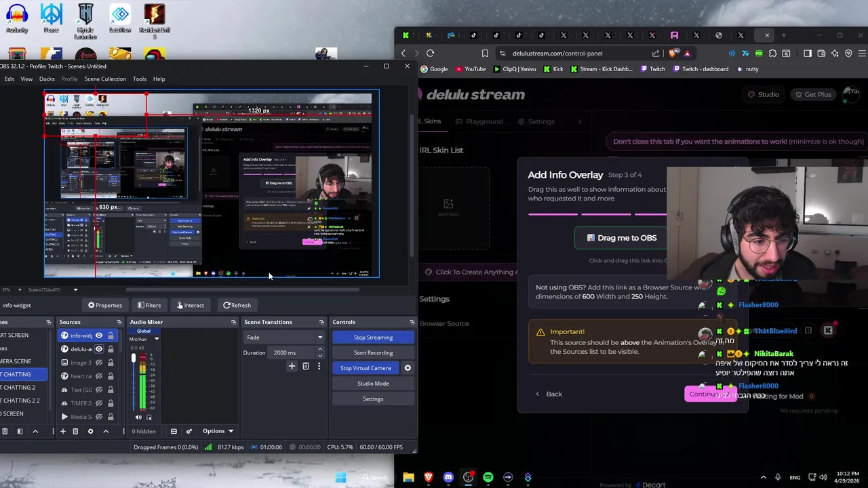Remove selected source with Sources trash icon
868x488 pixels.
[x=75, y=431]
